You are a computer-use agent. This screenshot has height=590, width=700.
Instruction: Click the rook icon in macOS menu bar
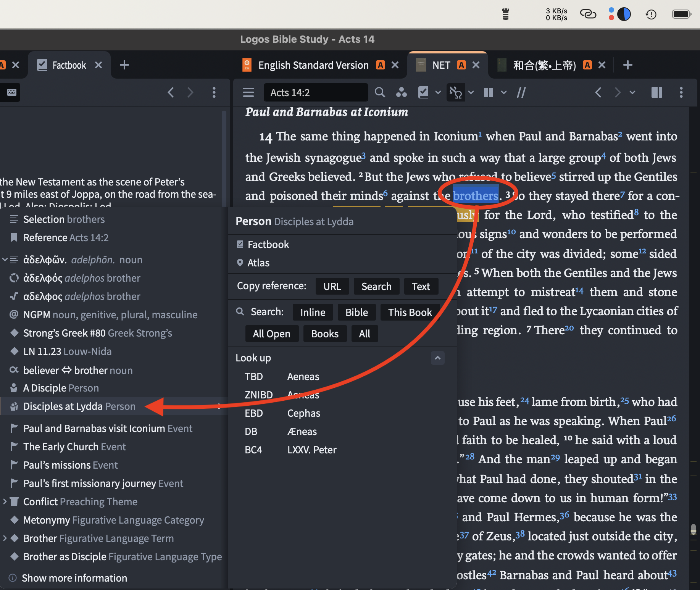(x=506, y=14)
